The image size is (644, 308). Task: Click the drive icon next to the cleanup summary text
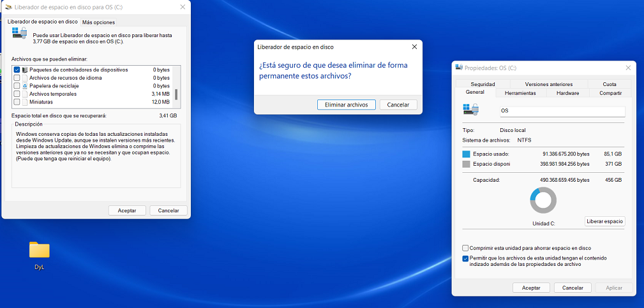pos(19,33)
